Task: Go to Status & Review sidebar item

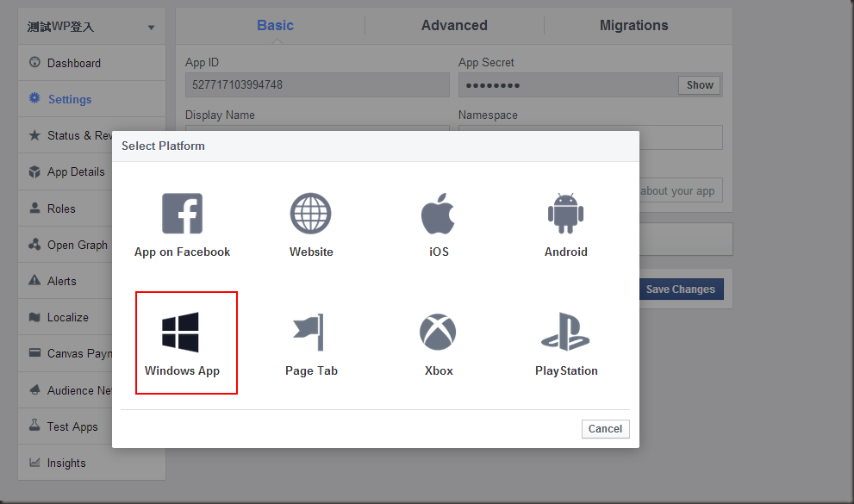Action: [x=65, y=135]
